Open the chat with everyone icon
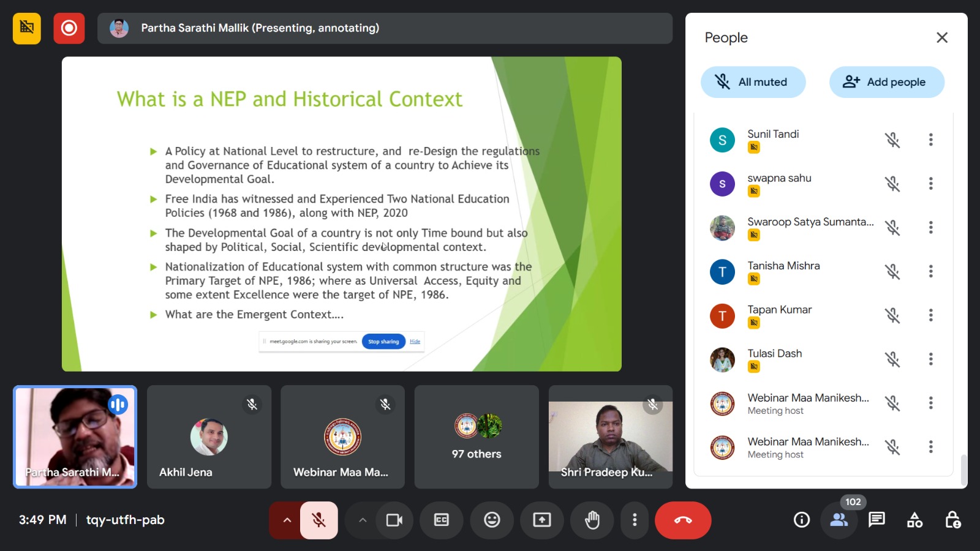The image size is (980, 551). click(876, 520)
